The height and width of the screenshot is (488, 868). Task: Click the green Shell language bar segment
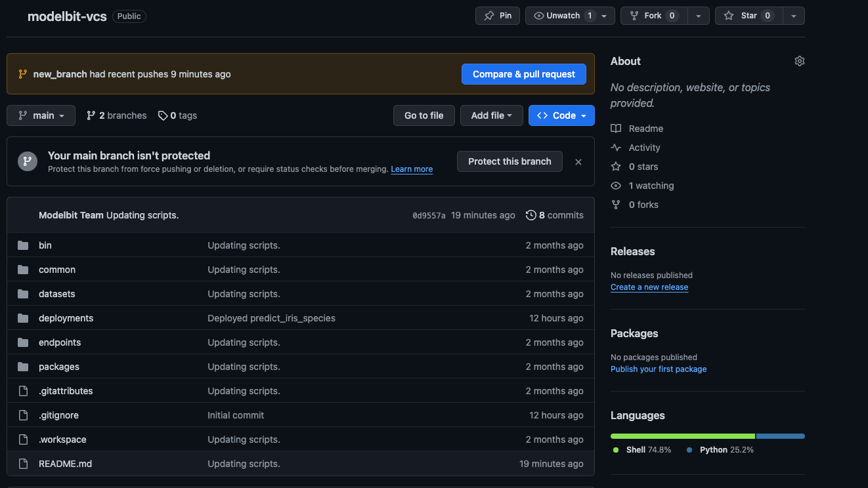point(683,436)
